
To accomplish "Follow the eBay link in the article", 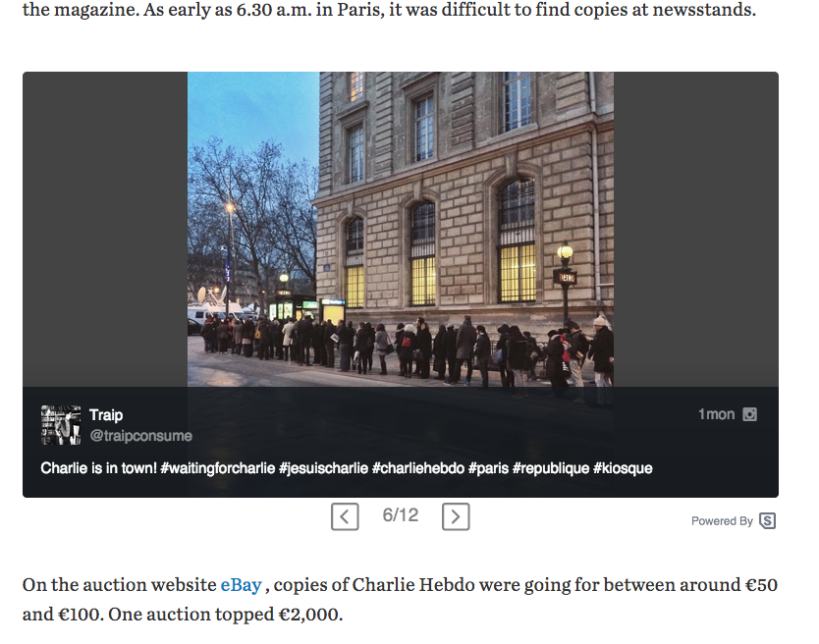I will [241, 584].
